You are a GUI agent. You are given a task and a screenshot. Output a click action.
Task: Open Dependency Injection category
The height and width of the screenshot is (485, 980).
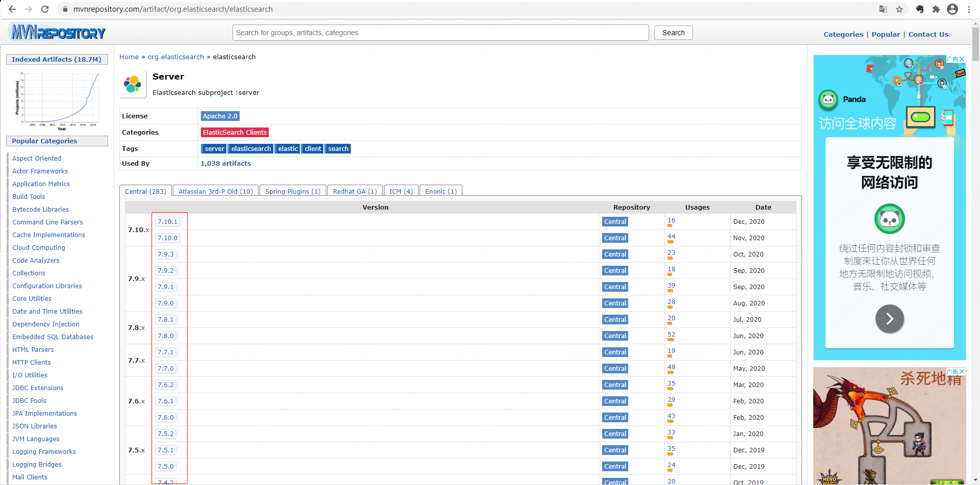point(46,324)
